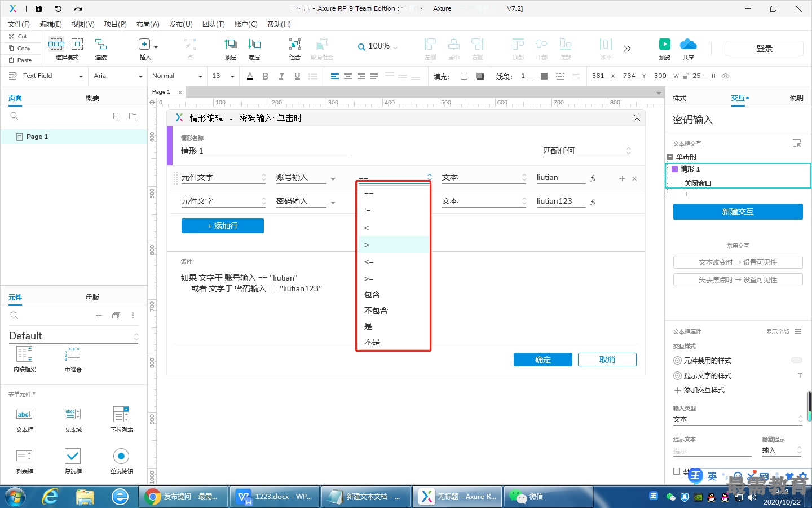Switch to the 母版 tab

92,297
